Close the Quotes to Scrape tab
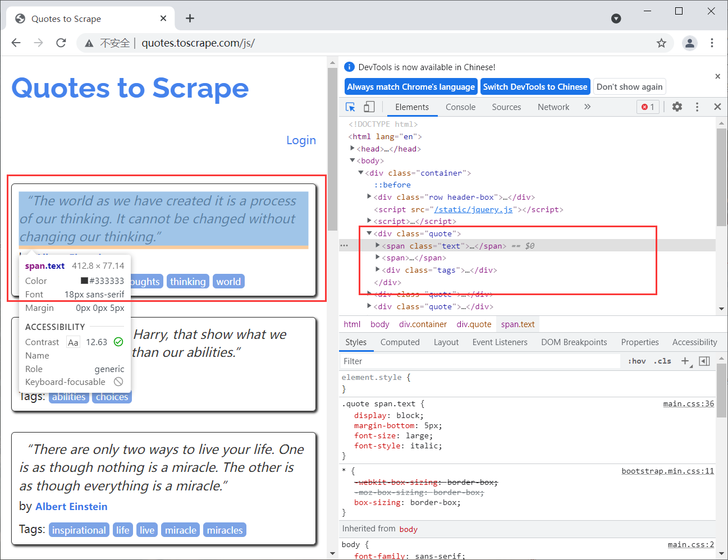This screenshot has height=560, width=728. [163, 19]
